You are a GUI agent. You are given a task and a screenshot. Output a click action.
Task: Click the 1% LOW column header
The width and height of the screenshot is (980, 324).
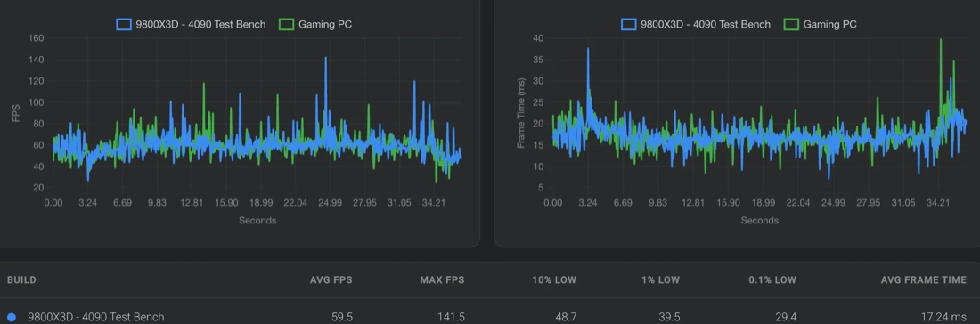click(662, 280)
